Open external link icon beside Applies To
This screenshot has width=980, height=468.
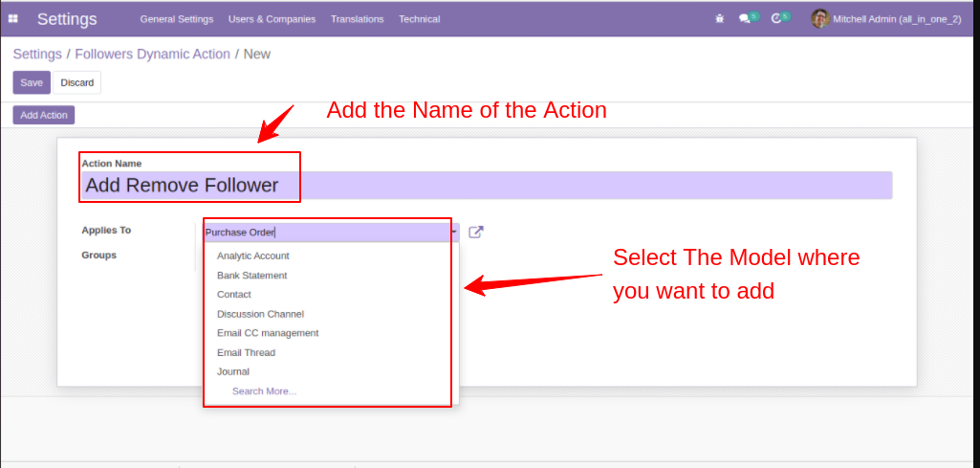tap(475, 233)
